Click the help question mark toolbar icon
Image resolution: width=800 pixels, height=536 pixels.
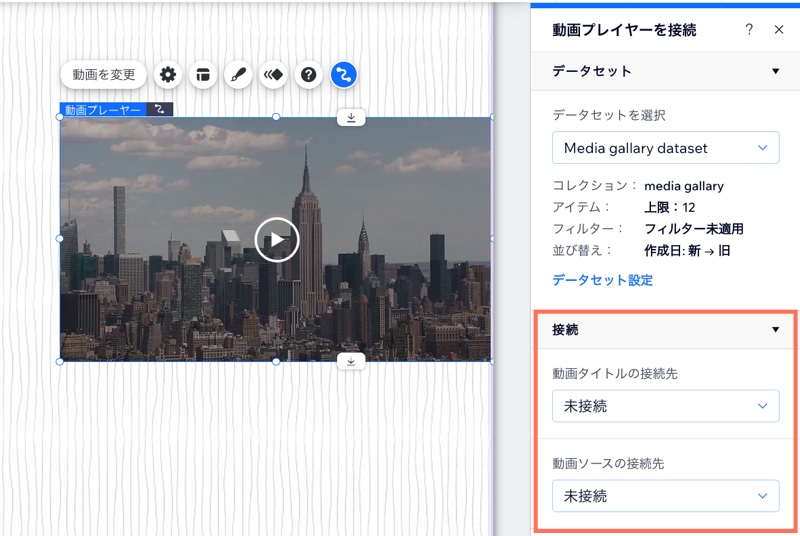pos(309,75)
